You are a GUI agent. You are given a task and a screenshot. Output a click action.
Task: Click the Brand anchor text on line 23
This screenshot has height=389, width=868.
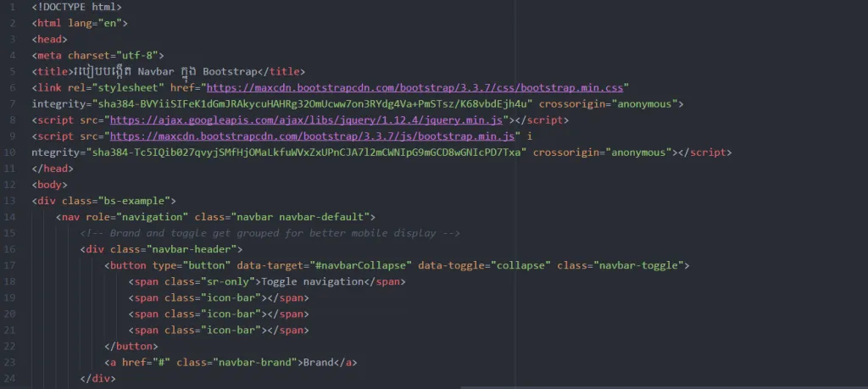(319, 363)
